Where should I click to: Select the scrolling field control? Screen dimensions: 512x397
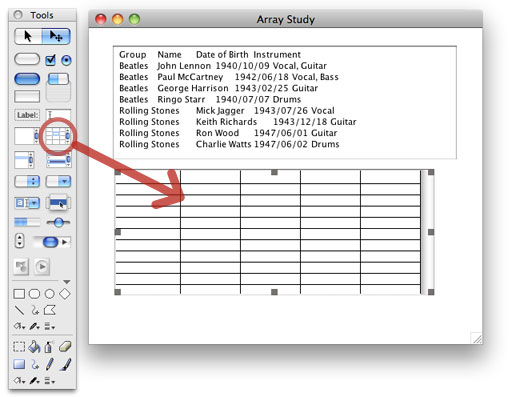27,136
